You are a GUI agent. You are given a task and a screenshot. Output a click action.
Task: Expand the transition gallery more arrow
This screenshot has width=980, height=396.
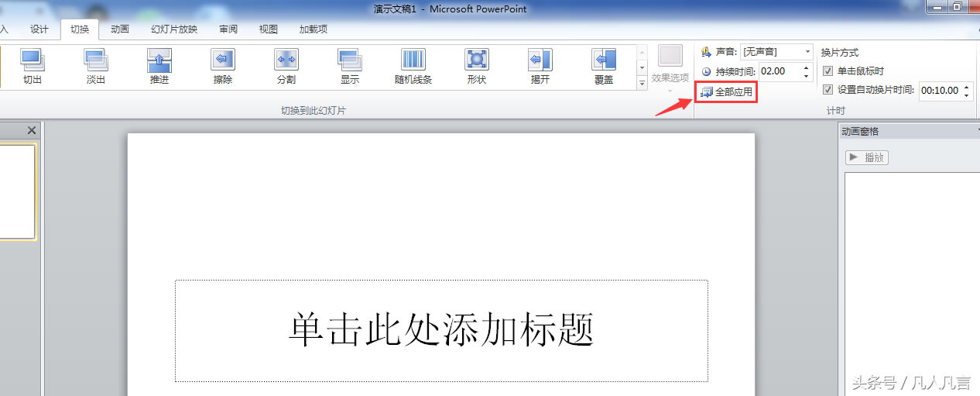(642, 84)
